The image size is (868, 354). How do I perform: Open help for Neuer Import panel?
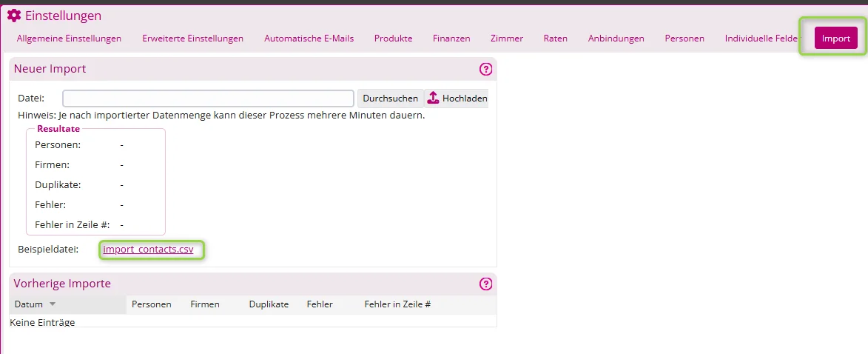point(485,70)
